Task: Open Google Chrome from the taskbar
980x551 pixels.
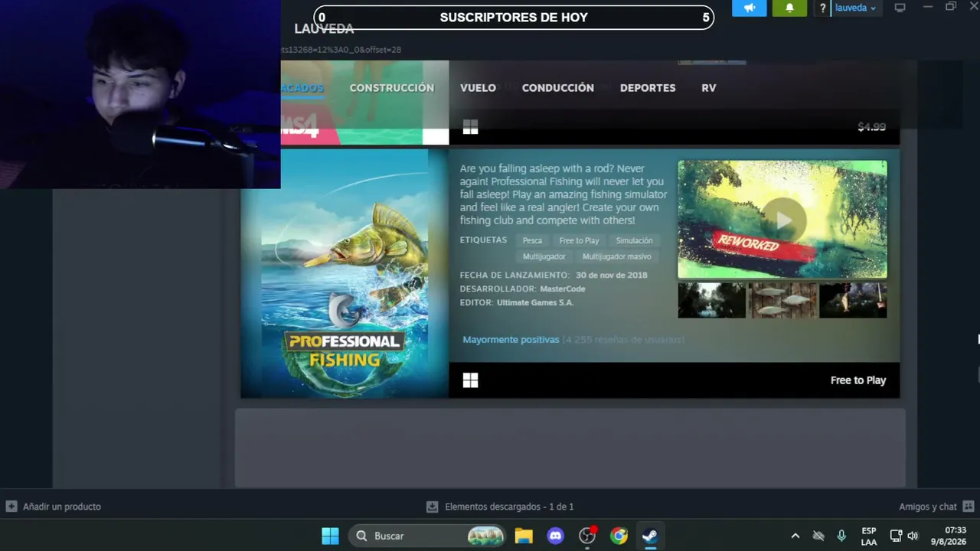Action: 619,536
